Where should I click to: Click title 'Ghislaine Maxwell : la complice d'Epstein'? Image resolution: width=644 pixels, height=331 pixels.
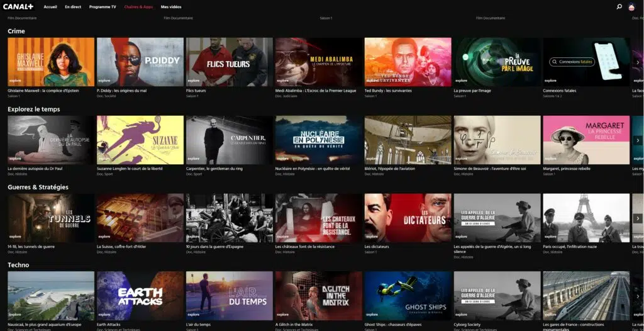tap(43, 91)
